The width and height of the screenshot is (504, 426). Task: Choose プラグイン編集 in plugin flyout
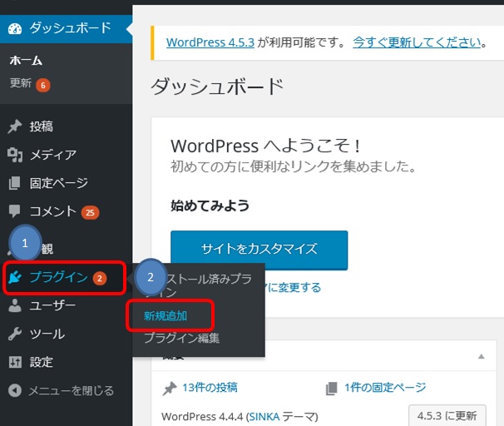tap(181, 338)
